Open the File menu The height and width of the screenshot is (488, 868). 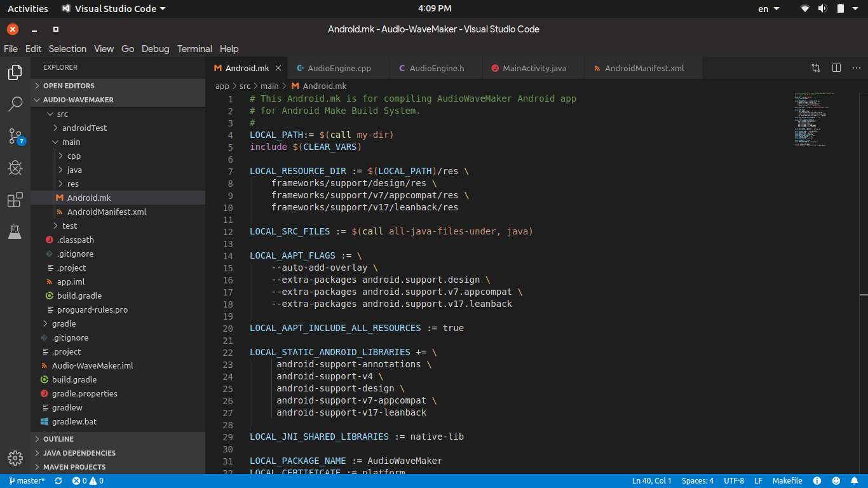click(x=11, y=49)
